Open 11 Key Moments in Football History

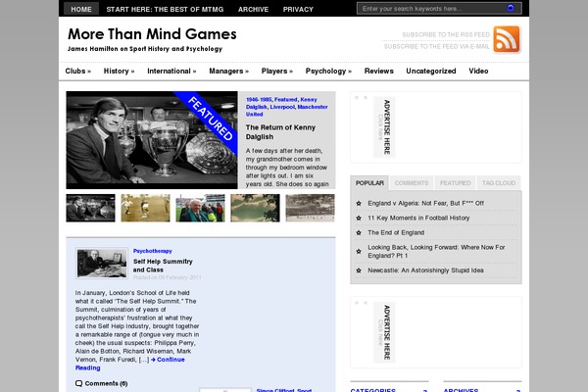pos(418,218)
